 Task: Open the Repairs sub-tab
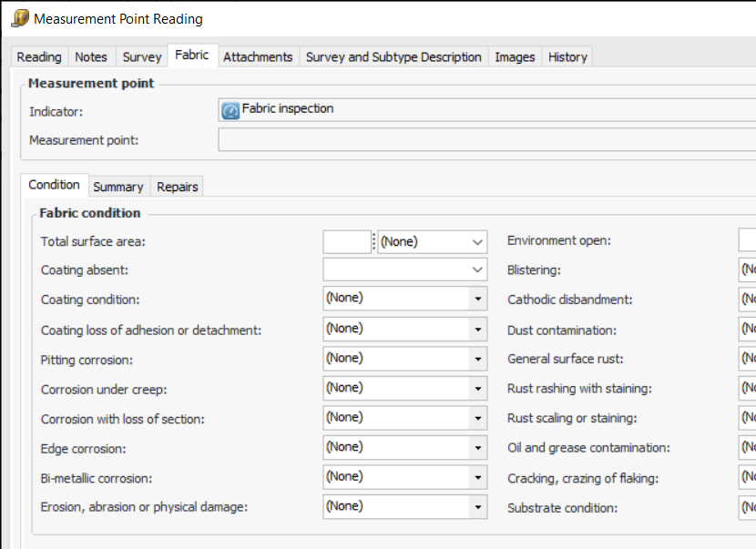[x=178, y=187]
